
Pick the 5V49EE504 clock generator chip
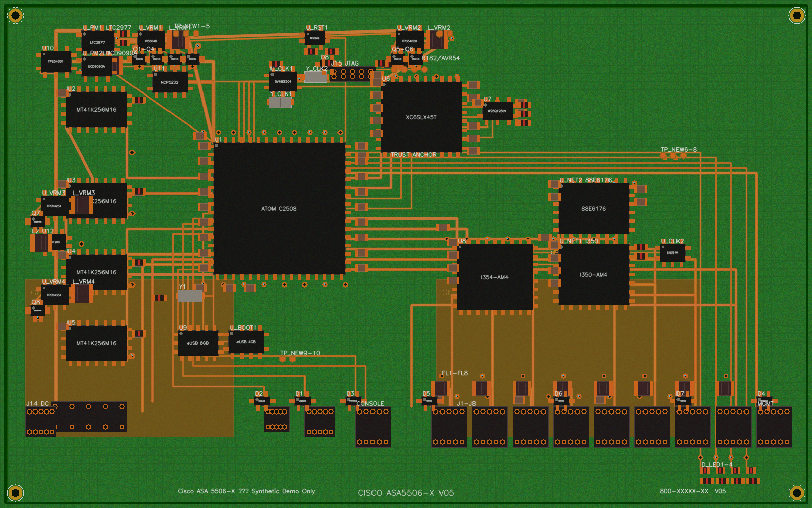(x=283, y=81)
